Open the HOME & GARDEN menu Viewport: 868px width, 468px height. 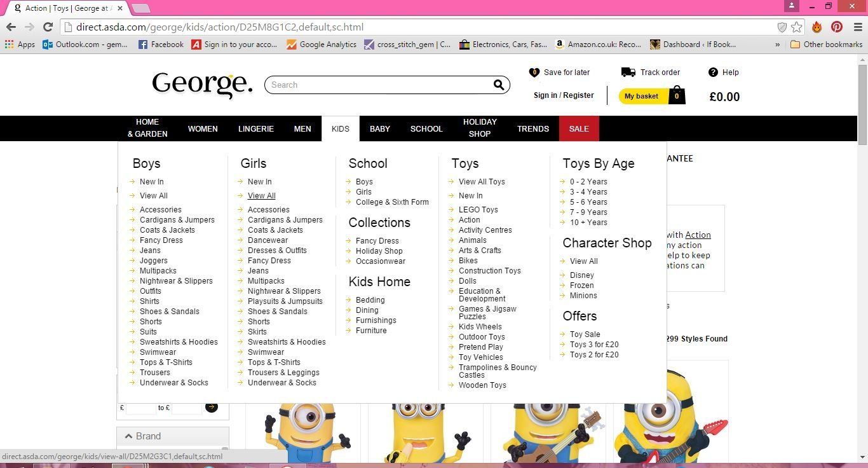point(147,128)
